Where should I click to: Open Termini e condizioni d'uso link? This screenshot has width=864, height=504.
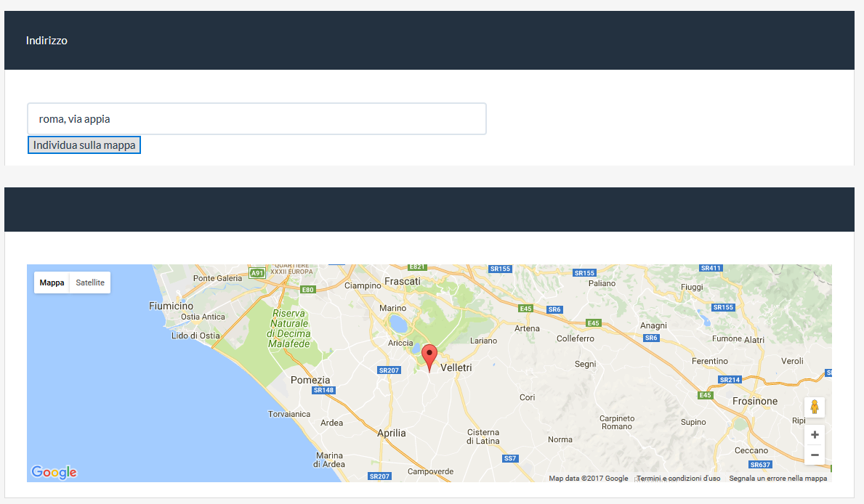point(678,479)
